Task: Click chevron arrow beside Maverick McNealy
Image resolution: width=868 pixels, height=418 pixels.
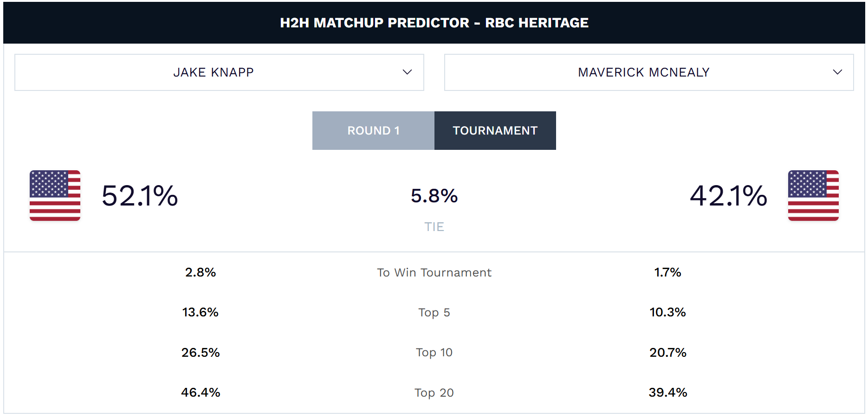Action: 837,72
